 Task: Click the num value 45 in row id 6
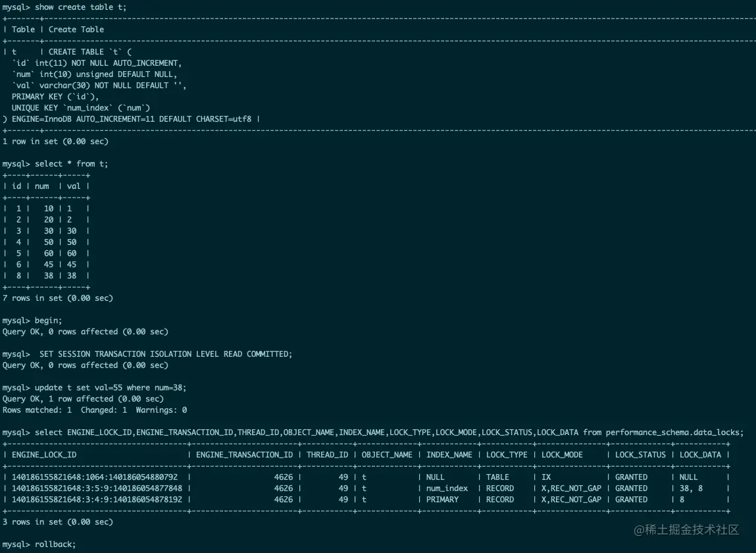pyautogui.click(x=49, y=265)
